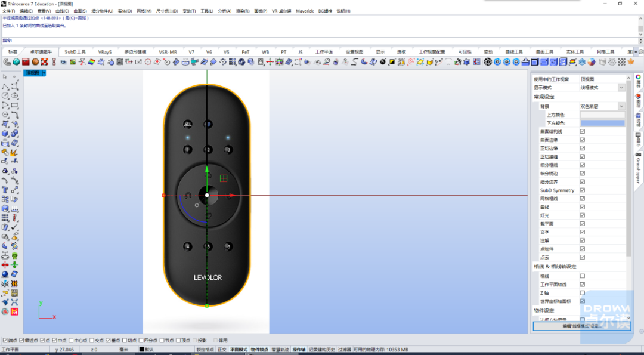Switch to VRay5 toolbar tab
Viewport: 644px width, 355px height.
click(105, 52)
